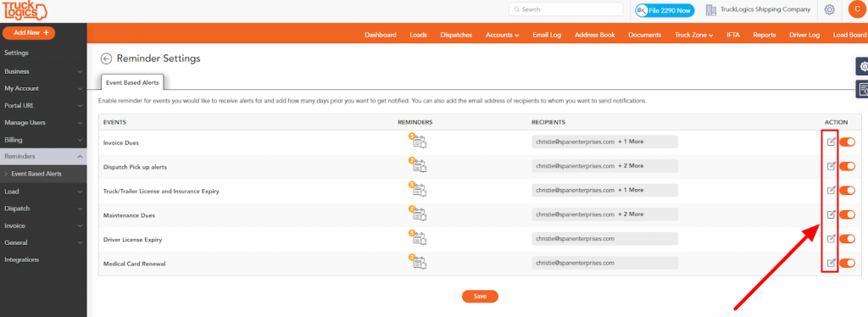The width and height of the screenshot is (868, 317).
Task: Expand the Business sidebar section
Action: coord(43,71)
